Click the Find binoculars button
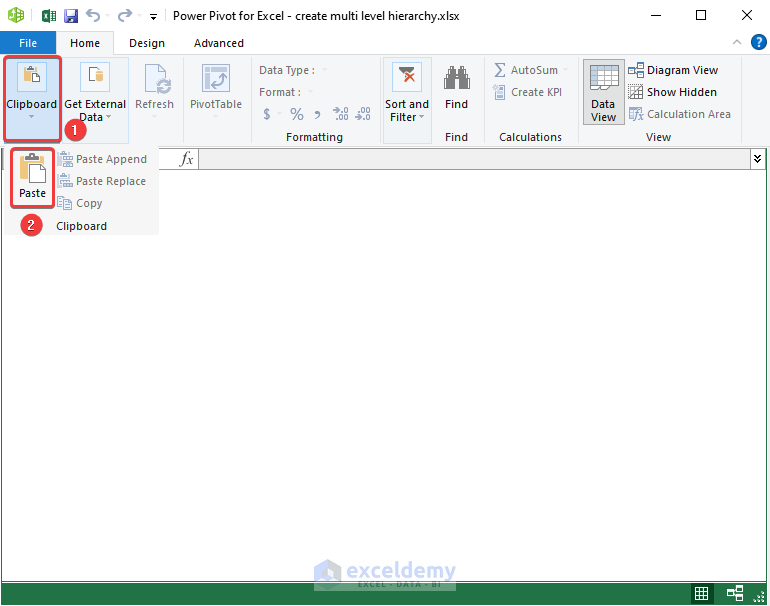This screenshot has width=770, height=606. coord(456,88)
